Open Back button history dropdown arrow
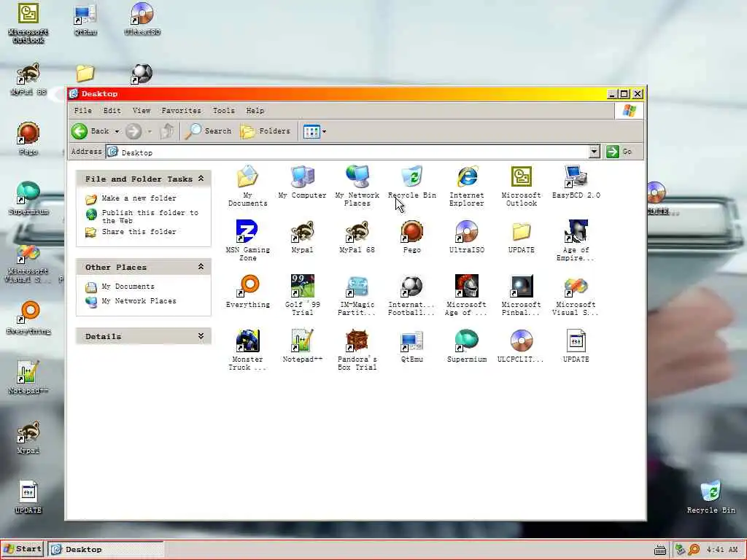 tap(117, 131)
